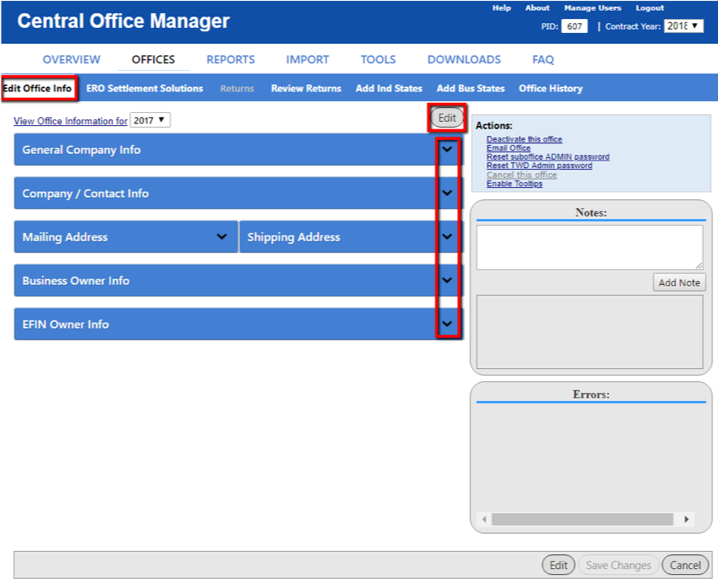Expand the Business Owner Info section

tap(446, 280)
